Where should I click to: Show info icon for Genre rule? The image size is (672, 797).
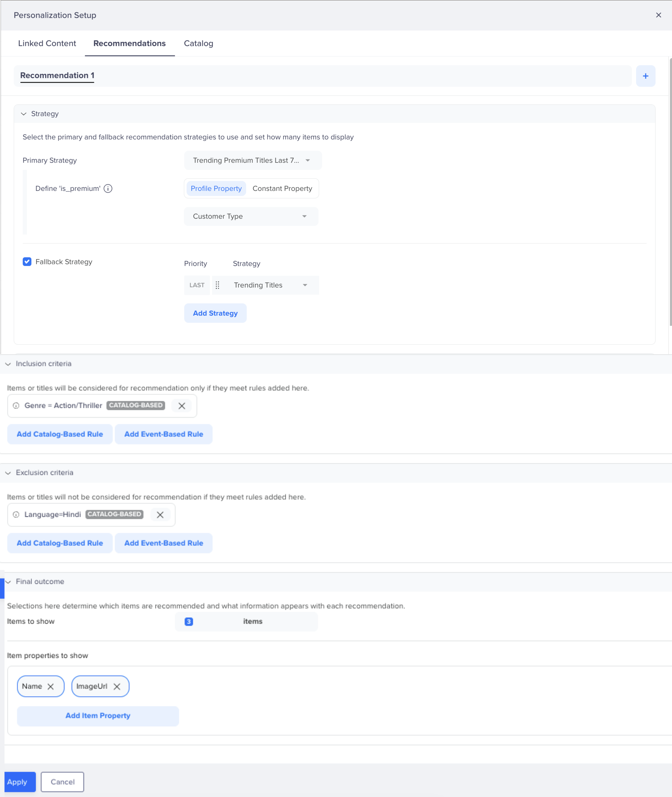(16, 406)
